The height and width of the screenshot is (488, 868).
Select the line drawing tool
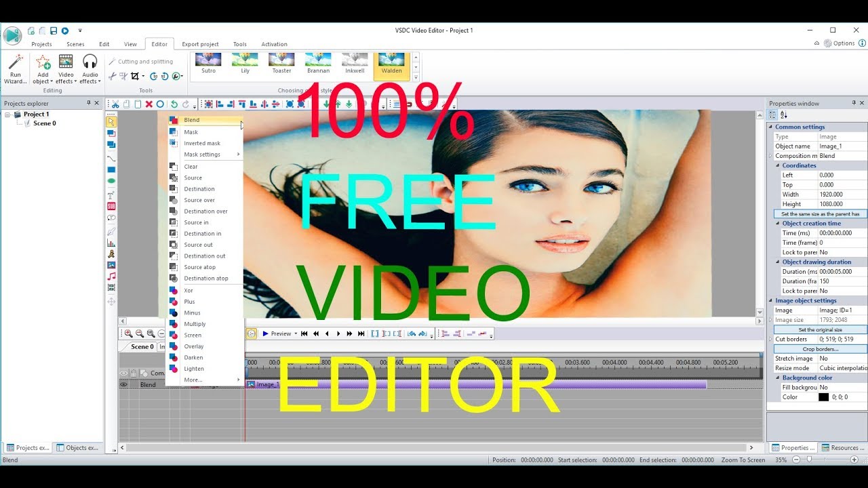click(111, 158)
